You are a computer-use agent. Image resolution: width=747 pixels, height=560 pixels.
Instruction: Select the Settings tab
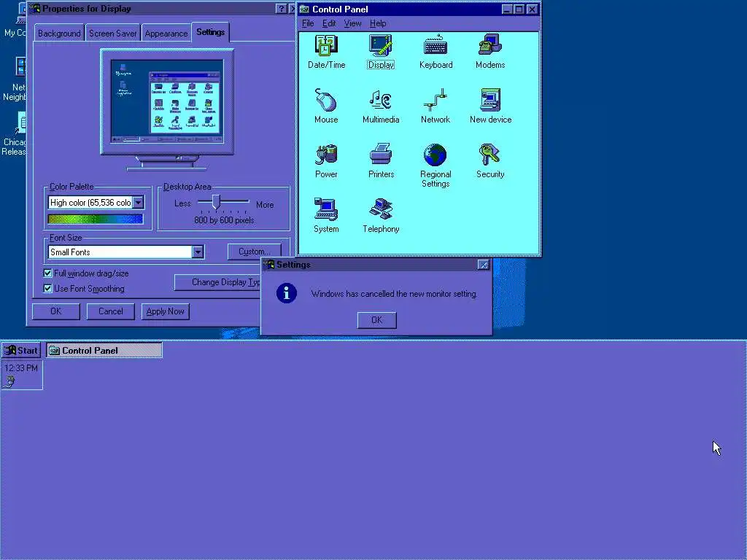pos(210,32)
